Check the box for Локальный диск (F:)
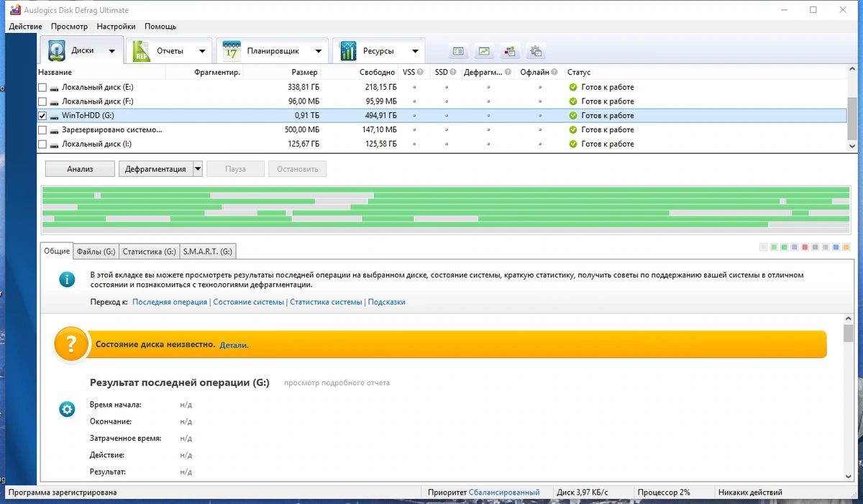Screen dimensions: 863x504 (x=42, y=101)
